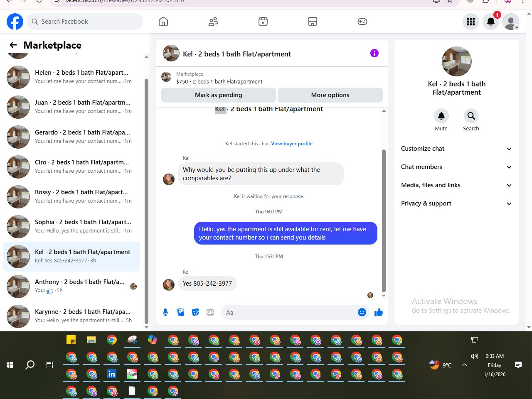532x399 pixels.
Task: Click the conversation list scrollbar
Action: coord(146,201)
